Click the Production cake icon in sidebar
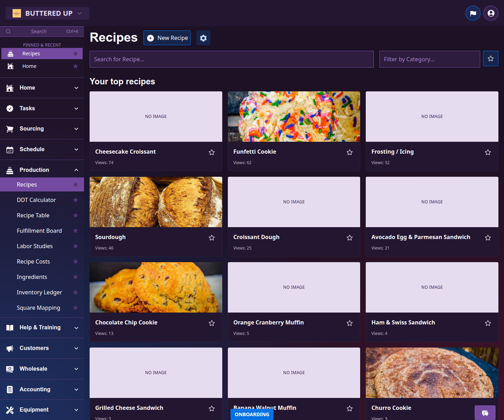Image resolution: width=504 pixels, height=420 pixels. (10, 170)
